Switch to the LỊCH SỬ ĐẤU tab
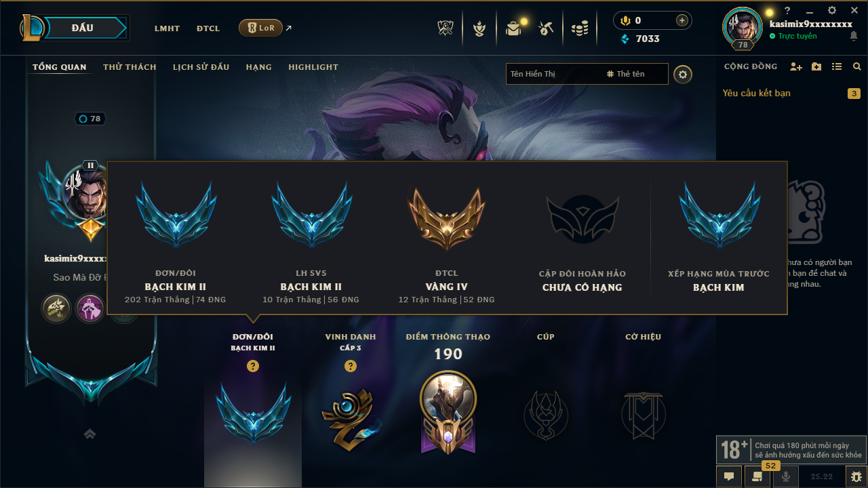 (x=201, y=67)
